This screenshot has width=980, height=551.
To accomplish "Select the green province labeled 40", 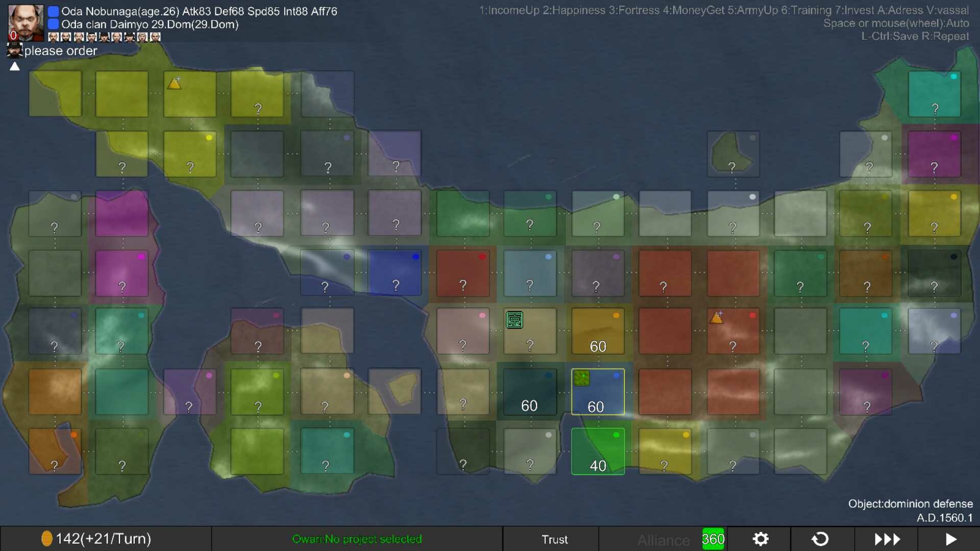I will 598,452.
